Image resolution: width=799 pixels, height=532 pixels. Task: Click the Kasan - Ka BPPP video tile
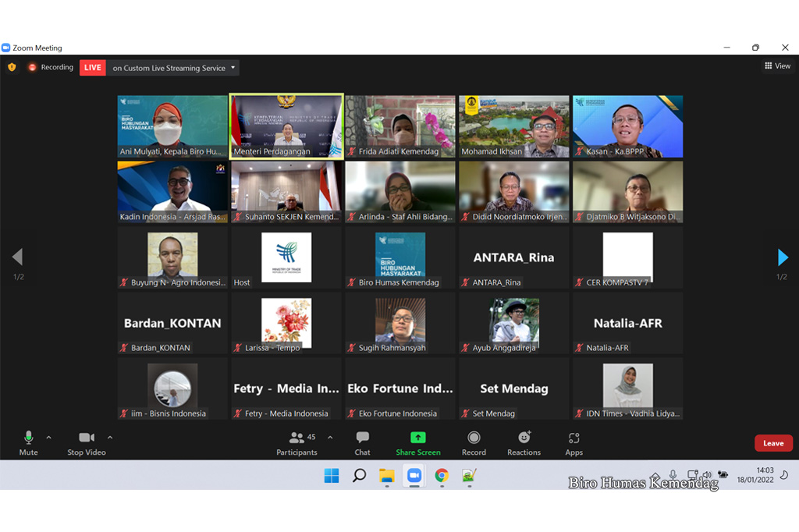[627, 126]
